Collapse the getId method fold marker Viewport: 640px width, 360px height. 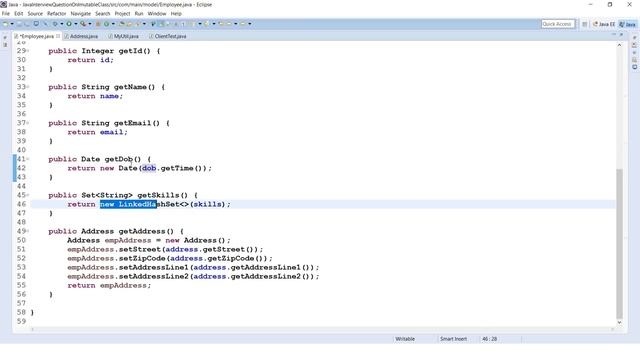coord(28,51)
